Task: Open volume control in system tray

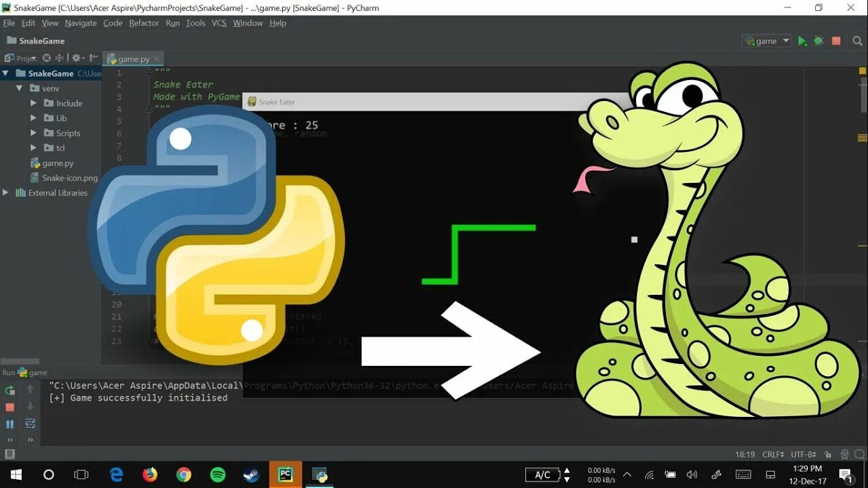Action: coord(692,474)
